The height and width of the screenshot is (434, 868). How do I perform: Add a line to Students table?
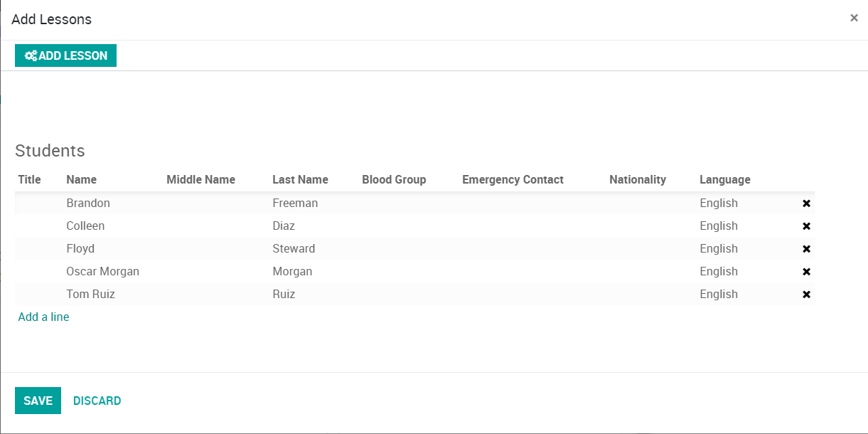point(43,317)
